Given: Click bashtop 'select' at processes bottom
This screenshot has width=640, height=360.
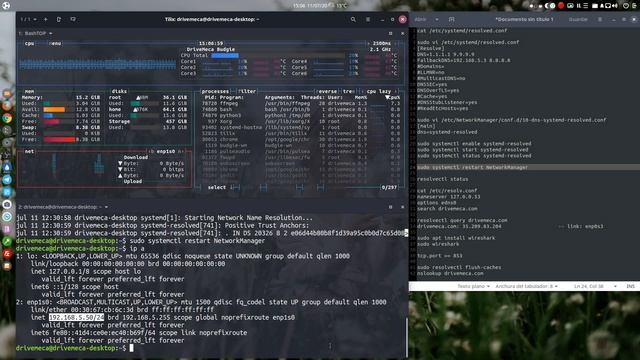Looking at the screenshot, I should pyautogui.click(x=217, y=187).
